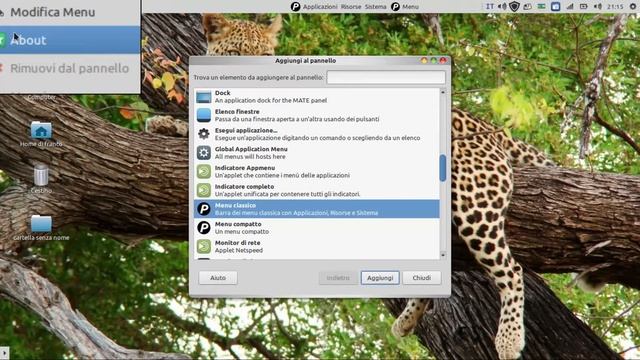Click the battery tray icon
The height and width of the screenshot is (360, 640).
[584, 7]
